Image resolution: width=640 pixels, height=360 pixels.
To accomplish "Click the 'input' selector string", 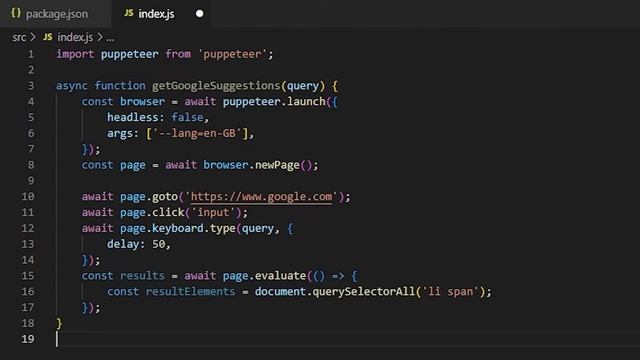I will (x=213, y=213).
